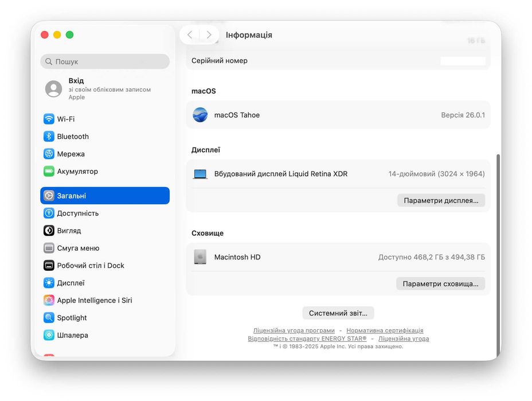Click the Дисплеї sun icon in sidebar

[x=49, y=283]
